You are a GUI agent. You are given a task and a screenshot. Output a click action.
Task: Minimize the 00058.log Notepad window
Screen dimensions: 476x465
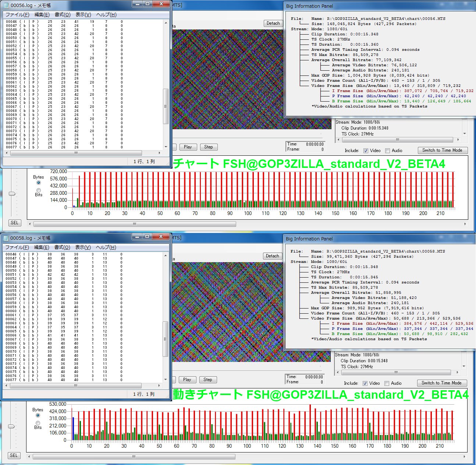pyautogui.click(x=137, y=236)
